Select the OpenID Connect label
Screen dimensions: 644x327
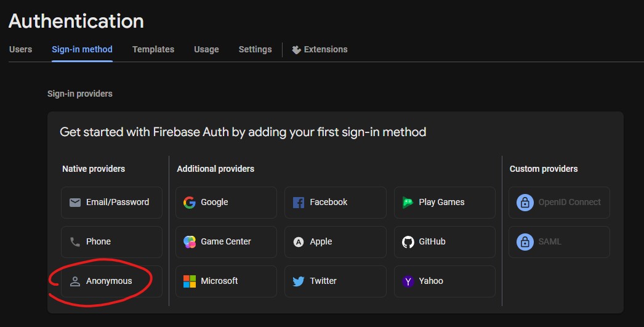click(x=570, y=202)
